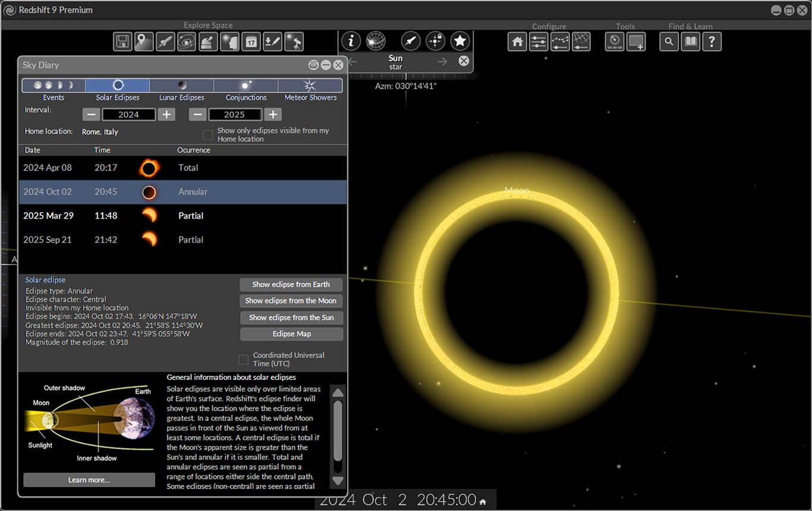Click the telescope icon in the toolbar
812x511 pixels.
tap(294, 42)
